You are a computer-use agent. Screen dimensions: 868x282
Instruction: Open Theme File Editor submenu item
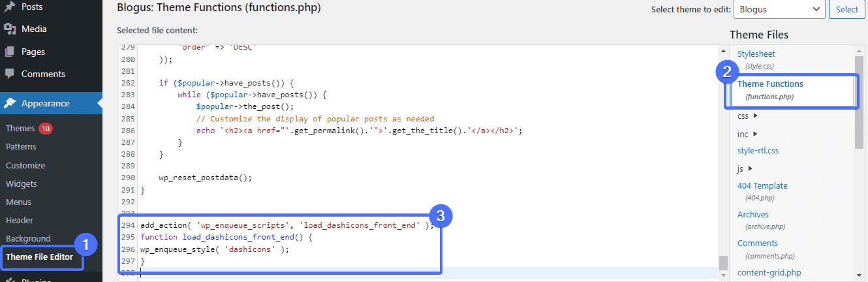[x=40, y=257]
